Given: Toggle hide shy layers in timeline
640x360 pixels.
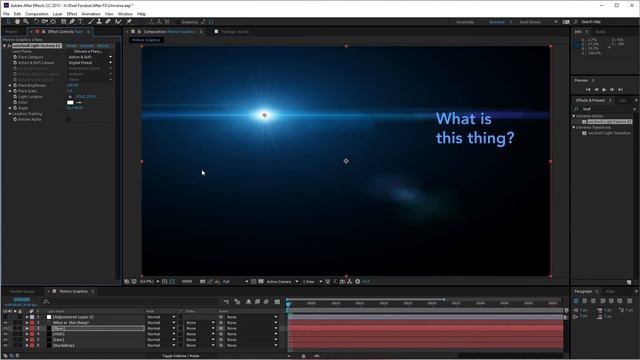Looking at the screenshot, I should 248,302.
